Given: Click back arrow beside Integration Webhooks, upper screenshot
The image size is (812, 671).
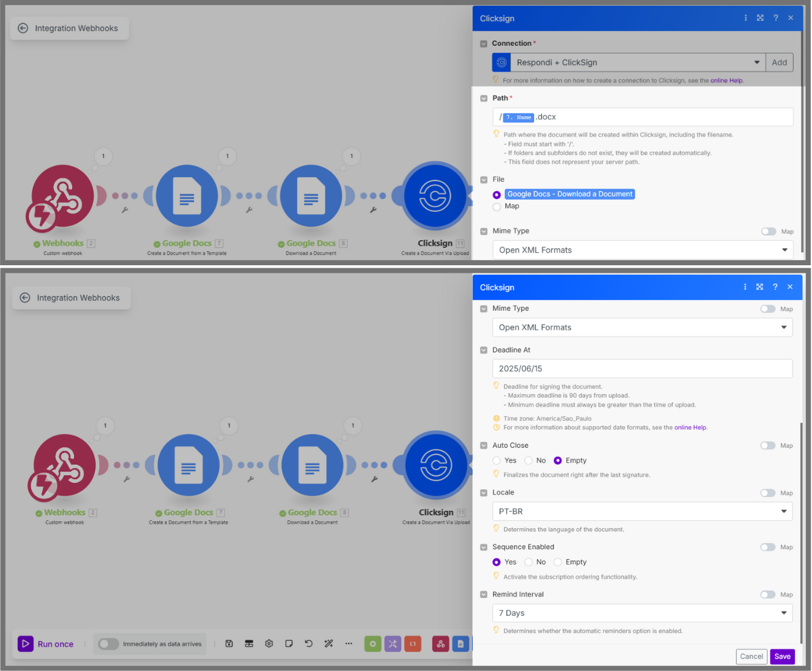Looking at the screenshot, I should 23,28.
